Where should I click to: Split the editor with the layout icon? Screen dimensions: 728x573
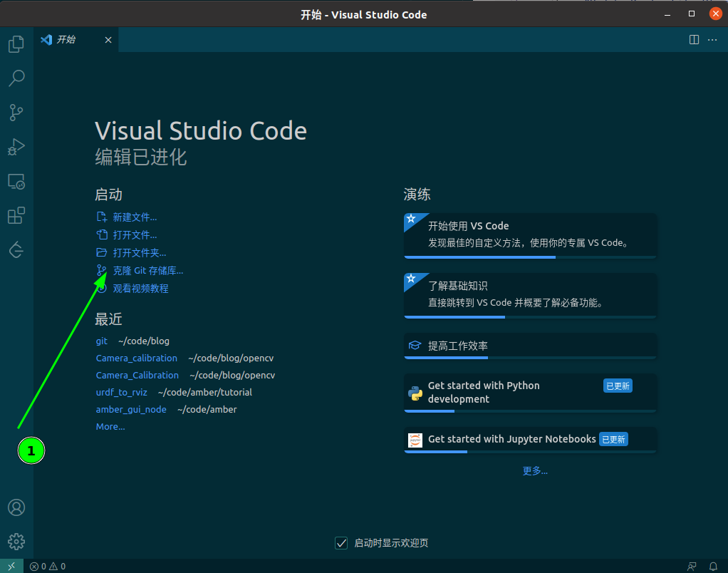[x=694, y=40]
